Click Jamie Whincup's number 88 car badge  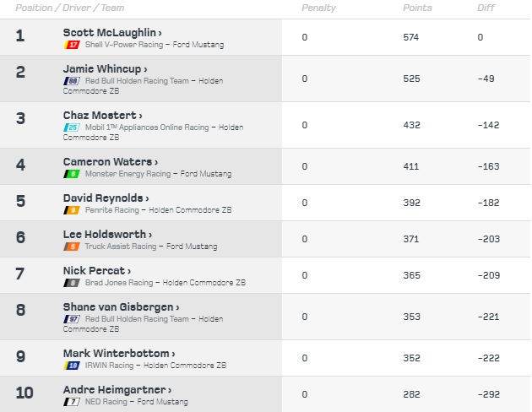coord(72,81)
